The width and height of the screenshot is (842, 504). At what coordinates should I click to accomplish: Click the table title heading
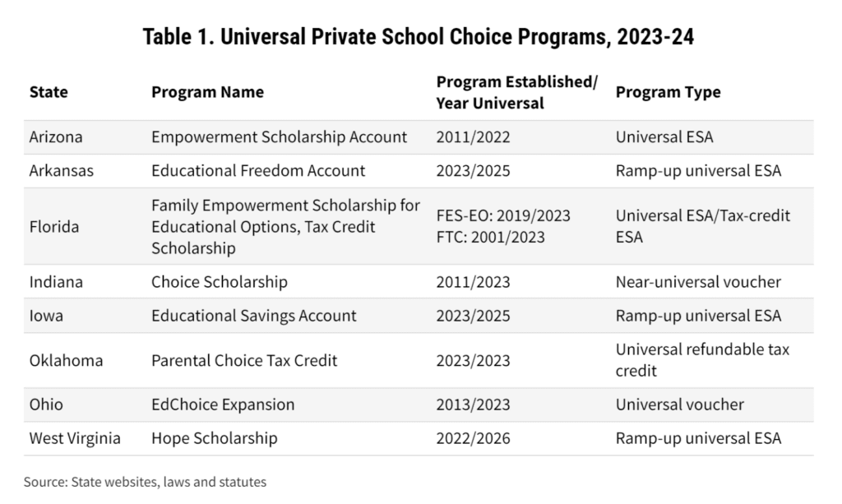pos(419,37)
